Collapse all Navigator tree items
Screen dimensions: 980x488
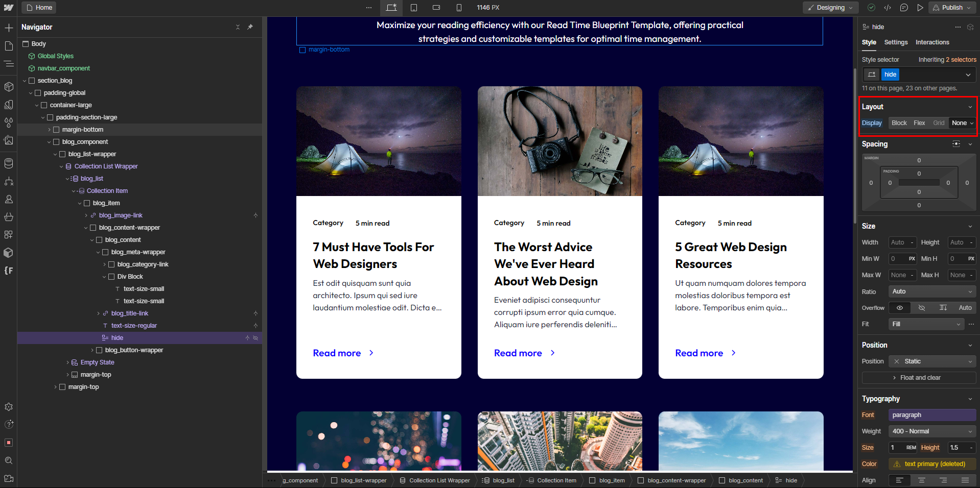[238, 27]
